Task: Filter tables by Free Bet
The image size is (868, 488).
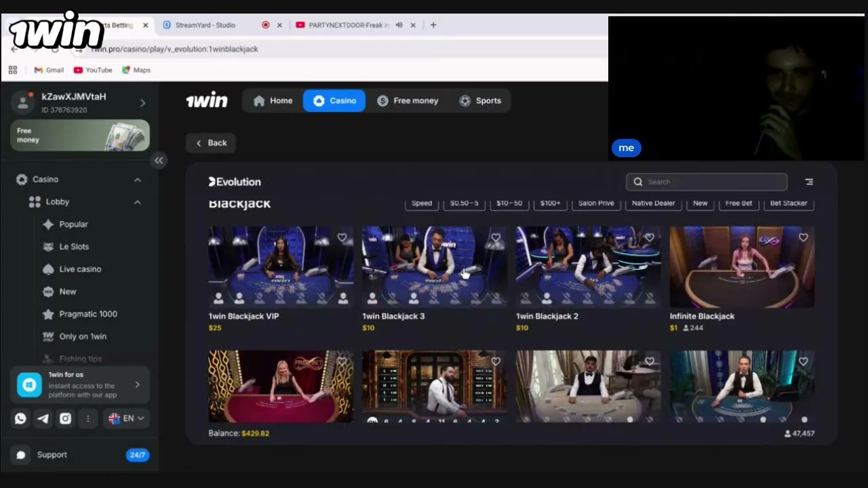Action: tap(738, 203)
